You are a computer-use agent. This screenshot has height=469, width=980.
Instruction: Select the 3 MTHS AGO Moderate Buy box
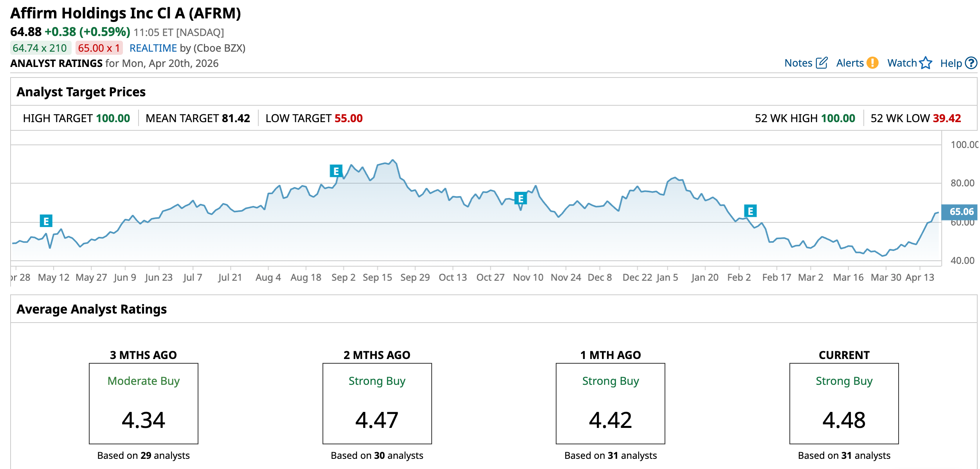tap(143, 403)
